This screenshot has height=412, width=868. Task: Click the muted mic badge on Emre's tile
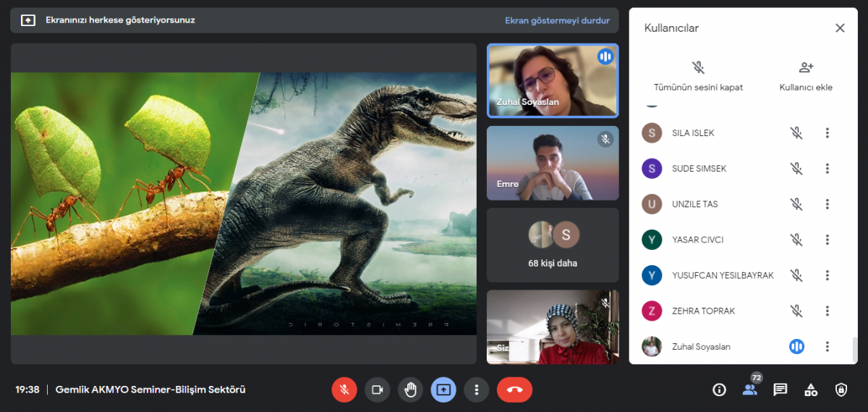[x=605, y=139]
